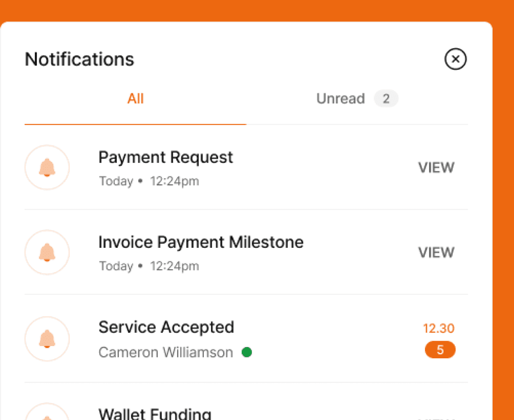The height and width of the screenshot is (420, 514).
Task: Click the bell icon beside Invoice Payment Milestone
Action: pyautogui.click(x=47, y=252)
